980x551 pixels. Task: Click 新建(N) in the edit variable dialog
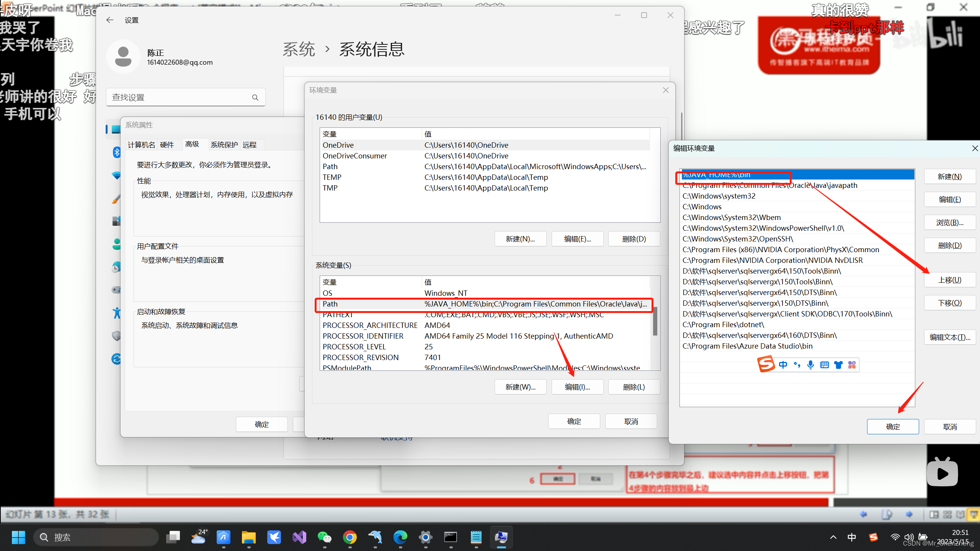point(950,177)
